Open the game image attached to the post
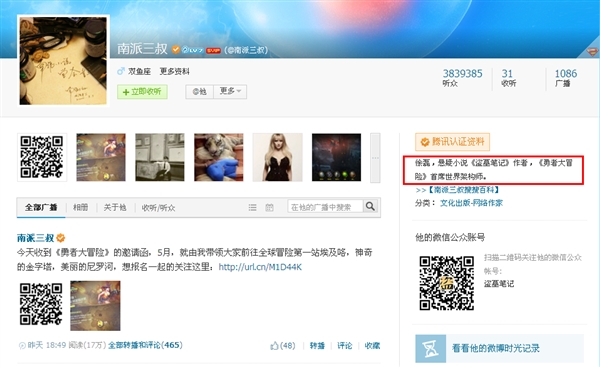The width and height of the screenshot is (600, 367). [x=95, y=305]
